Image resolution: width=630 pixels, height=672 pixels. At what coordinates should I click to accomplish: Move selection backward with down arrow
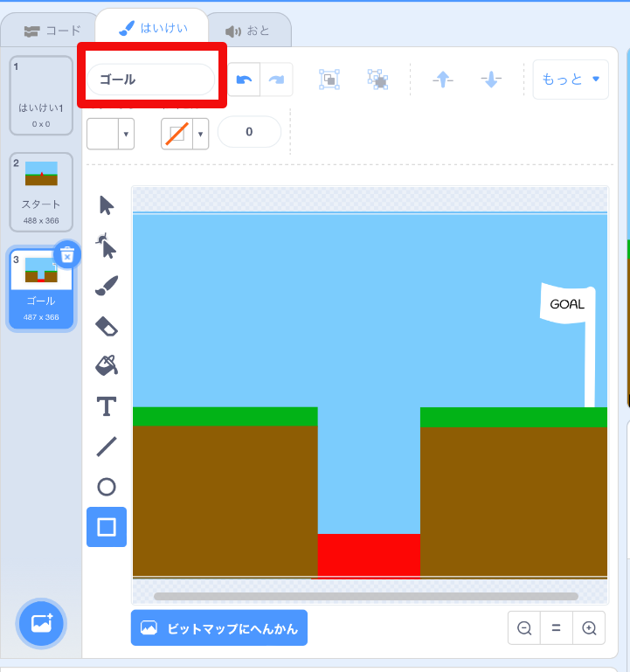(x=491, y=80)
